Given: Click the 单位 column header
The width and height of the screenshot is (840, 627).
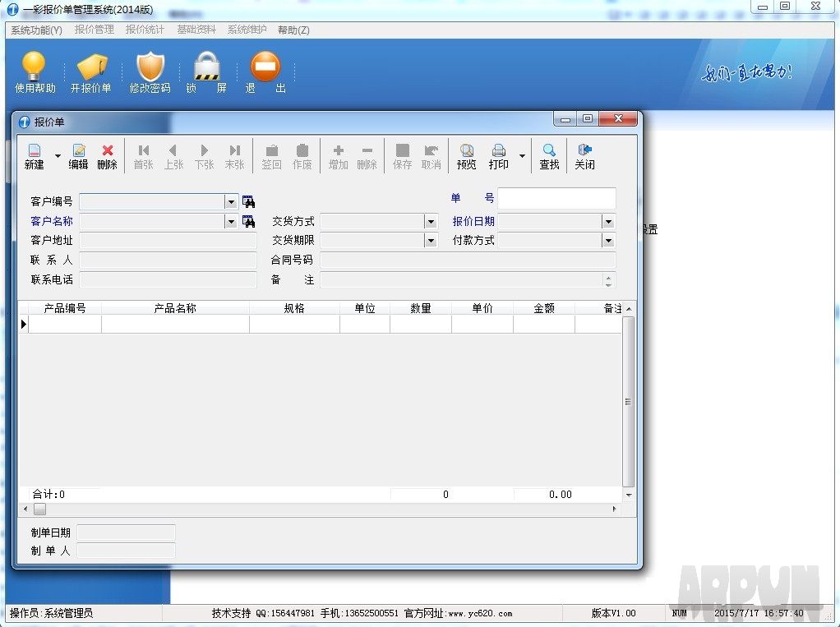Looking at the screenshot, I should point(365,308).
